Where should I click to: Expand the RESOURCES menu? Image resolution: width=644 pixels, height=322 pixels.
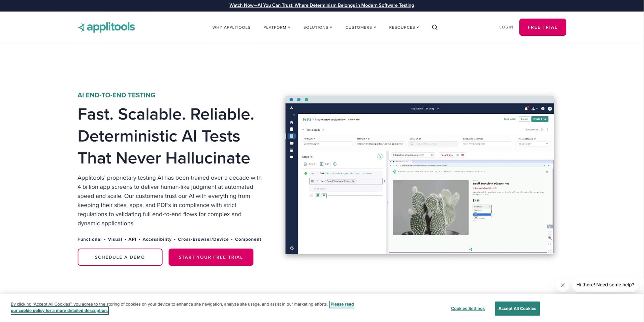(x=404, y=27)
